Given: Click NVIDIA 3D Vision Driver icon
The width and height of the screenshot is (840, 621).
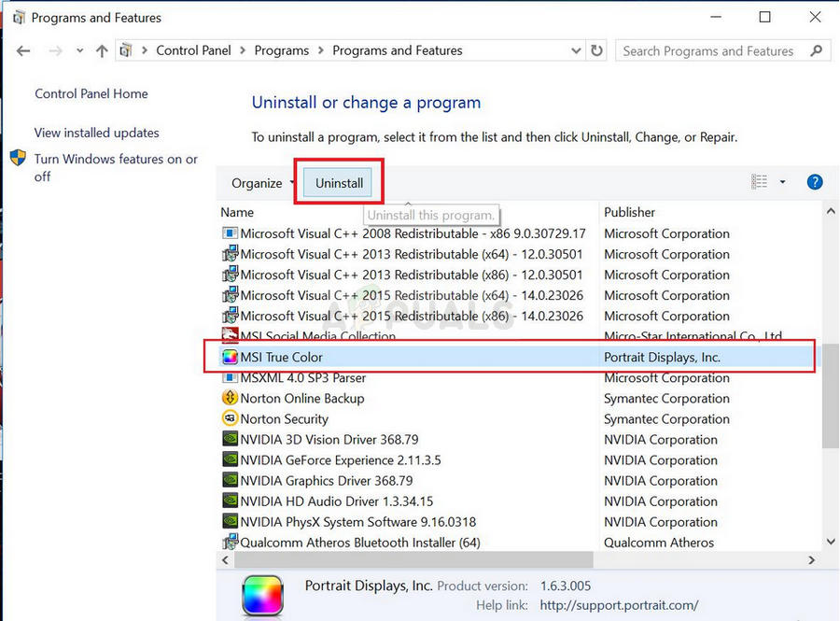Looking at the screenshot, I should [x=230, y=439].
